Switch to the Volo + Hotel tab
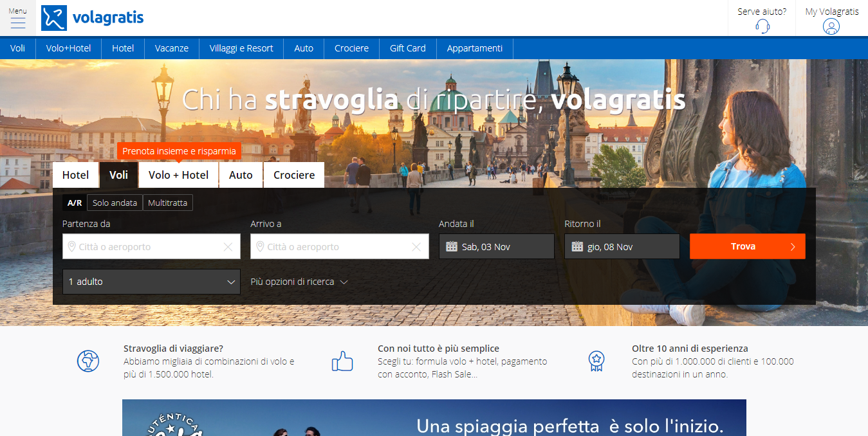The width and height of the screenshot is (868, 436). [179, 175]
